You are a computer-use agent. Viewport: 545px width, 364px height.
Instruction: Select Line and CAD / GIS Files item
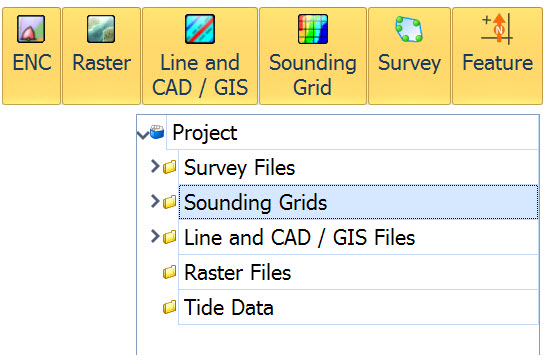[x=358, y=237]
